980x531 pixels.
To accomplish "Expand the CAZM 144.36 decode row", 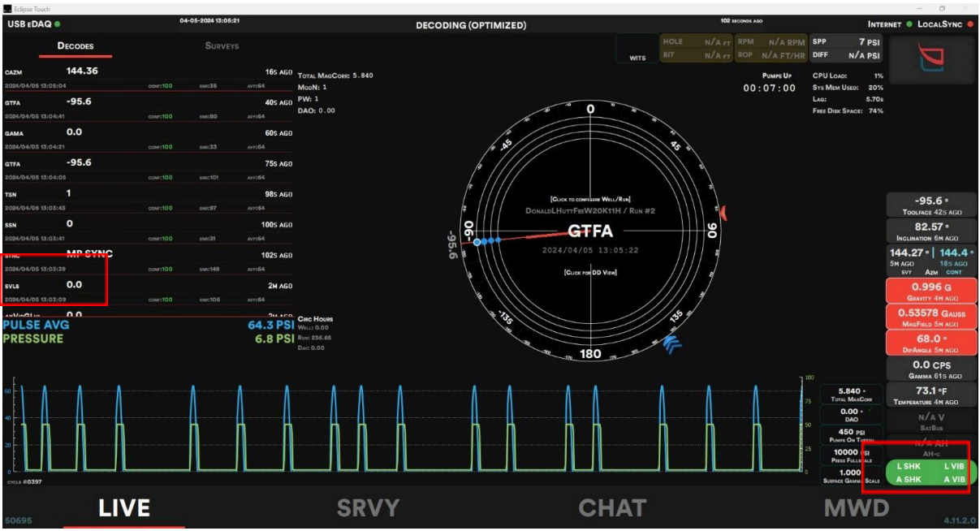I will pyautogui.click(x=148, y=77).
